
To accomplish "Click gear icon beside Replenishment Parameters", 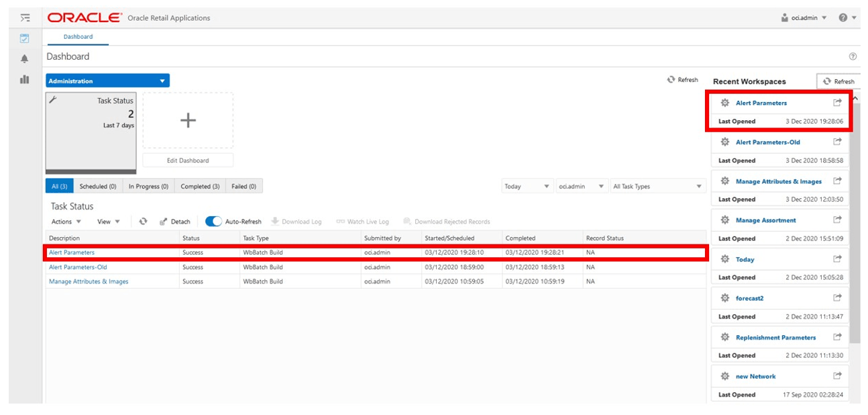I will pos(724,336).
